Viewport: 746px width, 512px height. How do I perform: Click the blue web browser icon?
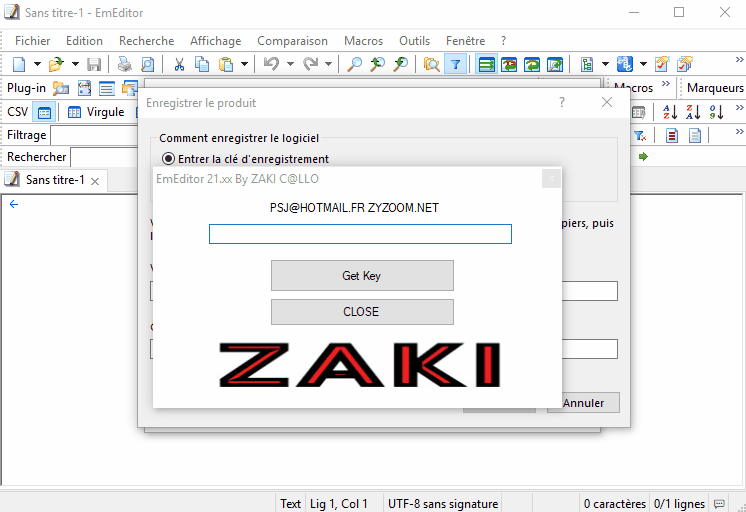click(x=625, y=64)
